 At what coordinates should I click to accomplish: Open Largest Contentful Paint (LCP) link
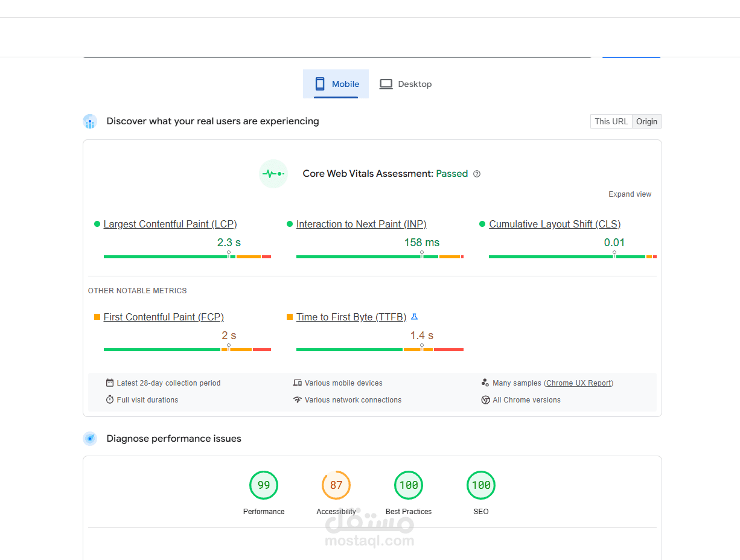pos(170,224)
